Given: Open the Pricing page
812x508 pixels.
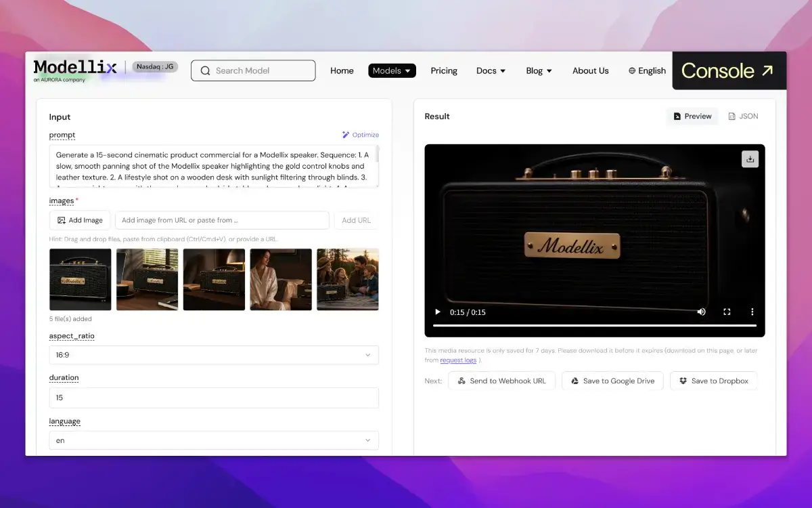Looking at the screenshot, I should (444, 70).
